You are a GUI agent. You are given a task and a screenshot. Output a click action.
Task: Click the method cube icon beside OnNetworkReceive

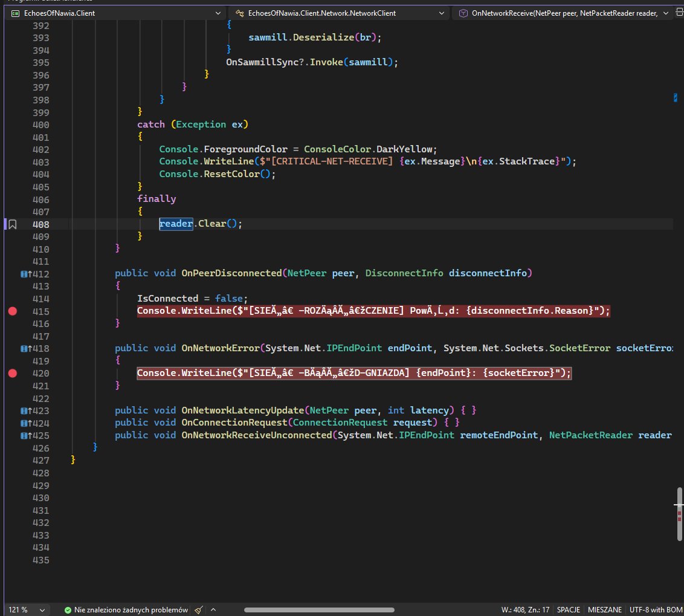pos(463,13)
